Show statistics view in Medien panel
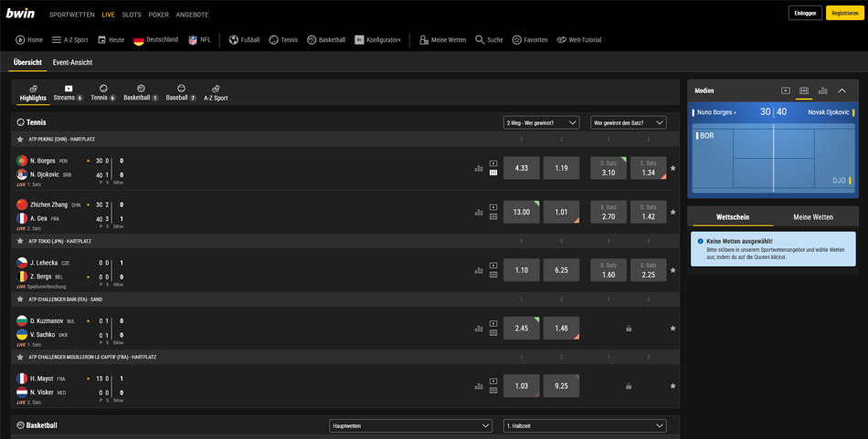868x439 pixels. pyautogui.click(x=822, y=90)
